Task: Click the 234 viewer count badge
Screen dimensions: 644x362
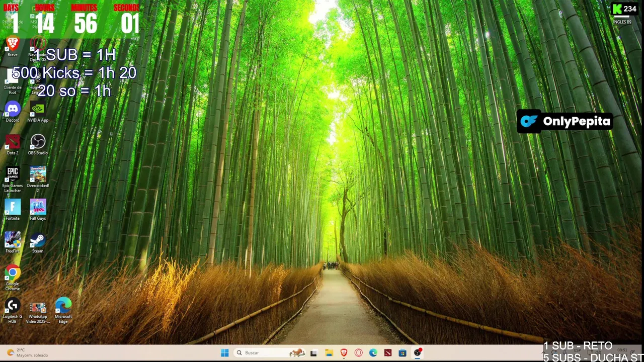Action: [x=625, y=9]
